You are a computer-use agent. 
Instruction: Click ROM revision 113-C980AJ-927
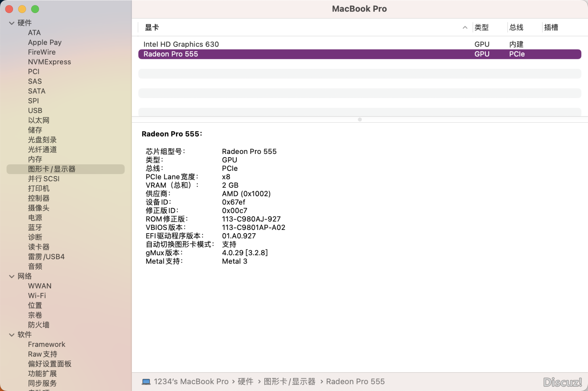pos(251,219)
